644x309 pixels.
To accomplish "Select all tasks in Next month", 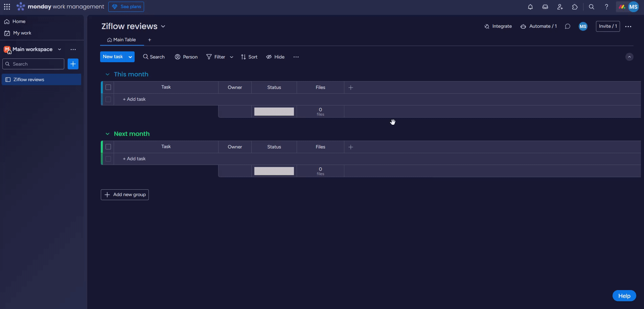I will click(108, 147).
